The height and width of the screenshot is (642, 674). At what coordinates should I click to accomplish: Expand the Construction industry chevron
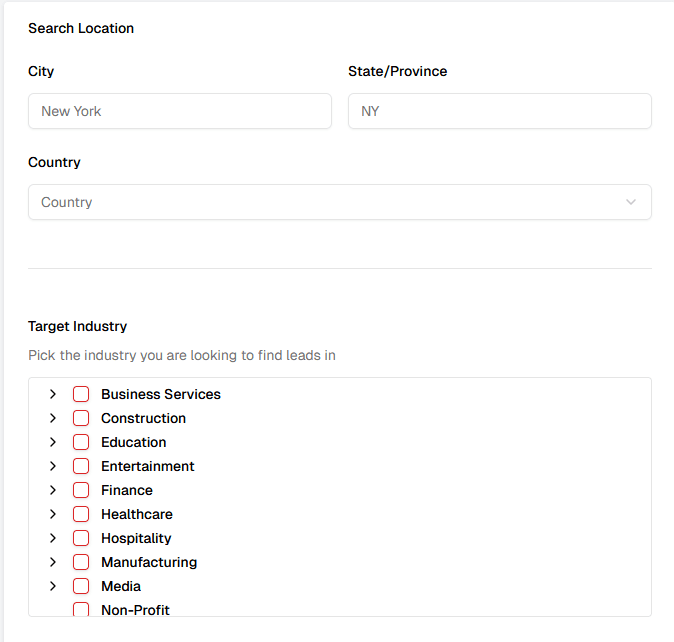point(53,418)
